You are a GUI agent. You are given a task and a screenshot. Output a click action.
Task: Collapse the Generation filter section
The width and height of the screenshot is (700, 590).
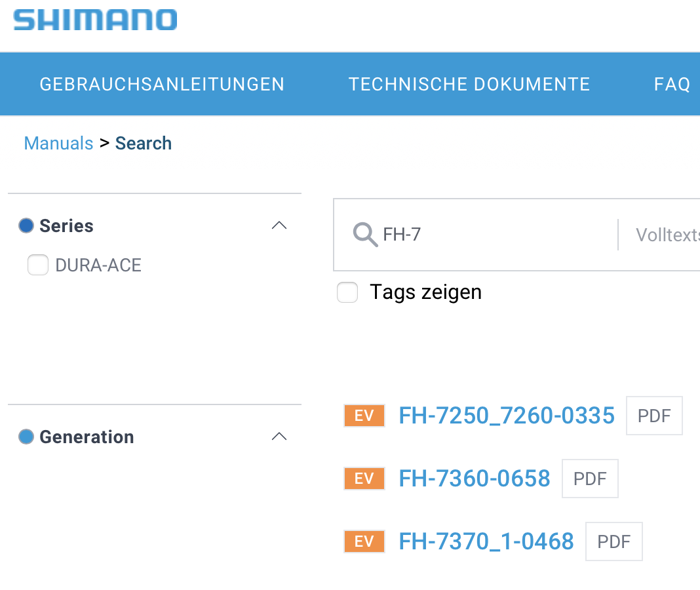pos(279,437)
